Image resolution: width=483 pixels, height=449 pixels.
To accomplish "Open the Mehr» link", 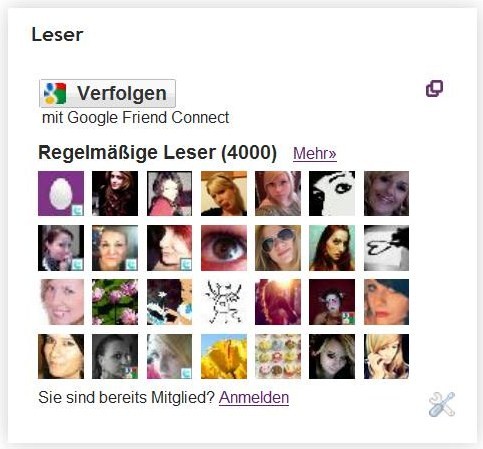I will coord(315,153).
